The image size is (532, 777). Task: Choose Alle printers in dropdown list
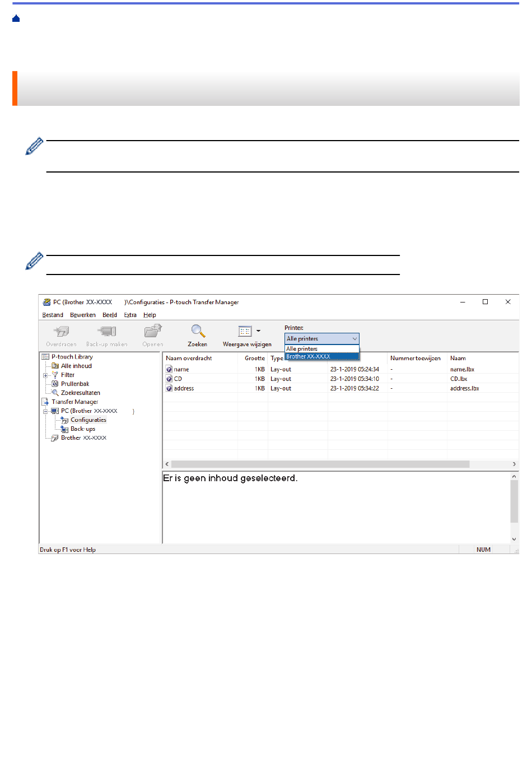321,348
